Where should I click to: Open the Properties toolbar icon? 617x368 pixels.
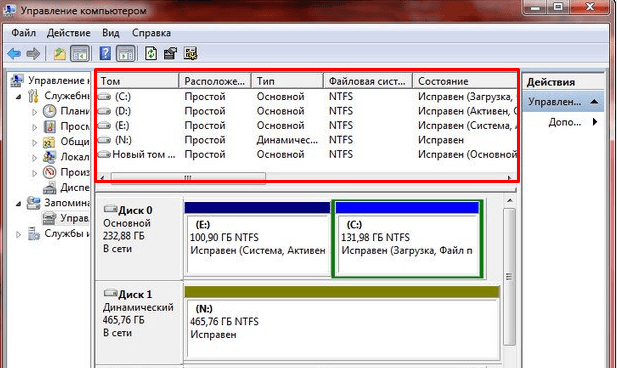[170, 54]
